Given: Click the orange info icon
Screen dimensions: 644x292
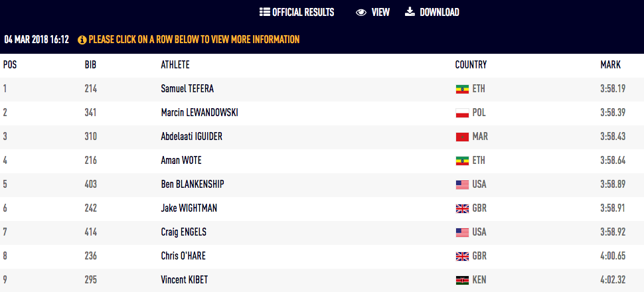Looking at the screenshot, I should click(x=82, y=40).
